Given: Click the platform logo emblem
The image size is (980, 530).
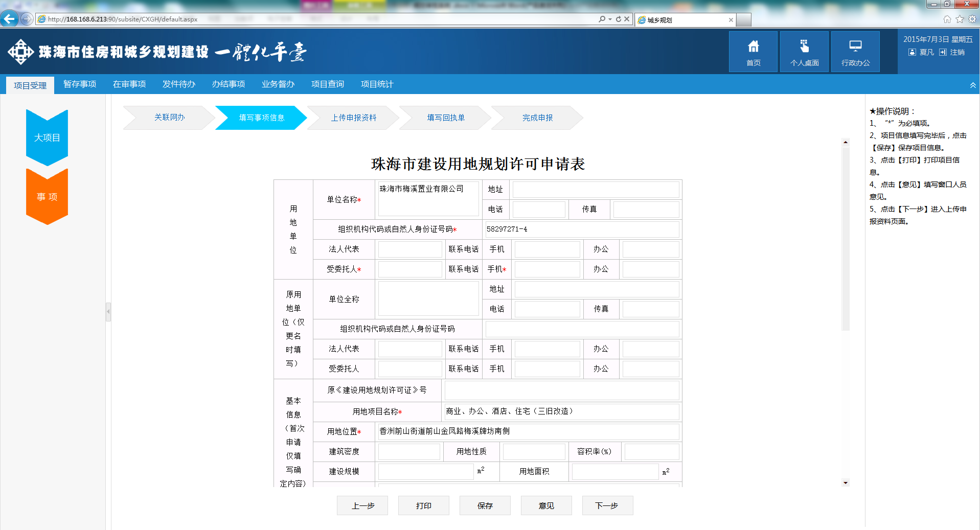Looking at the screenshot, I should point(20,52).
